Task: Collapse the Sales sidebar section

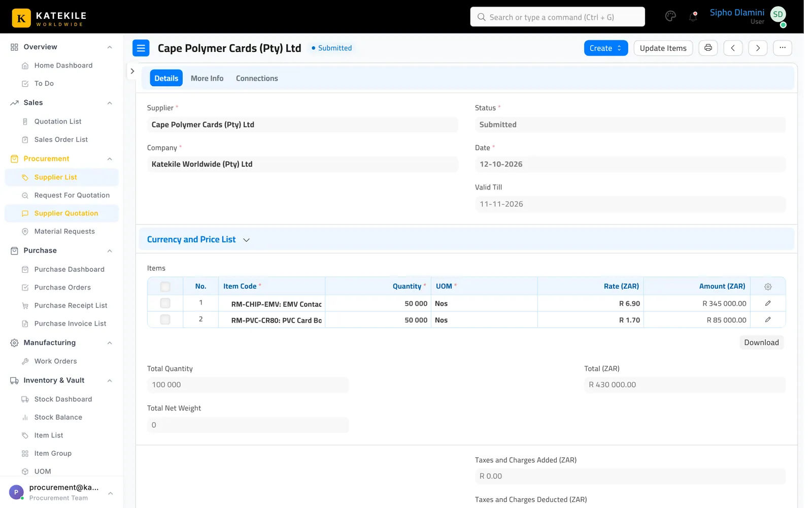Action: coord(110,103)
